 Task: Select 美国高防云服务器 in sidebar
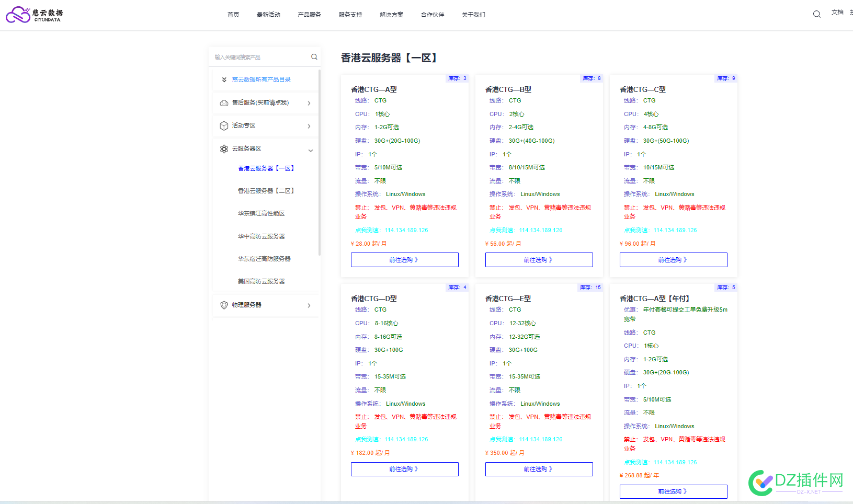click(261, 281)
